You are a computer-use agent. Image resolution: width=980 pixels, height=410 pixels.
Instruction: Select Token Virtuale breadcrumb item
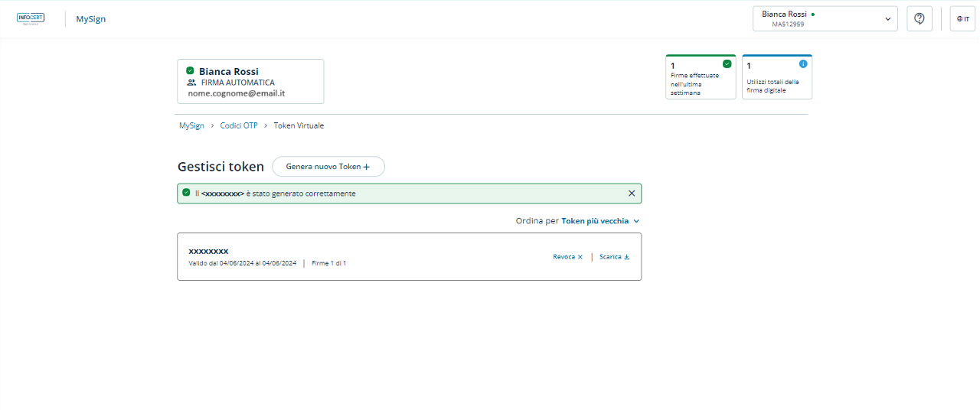(x=299, y=125)
